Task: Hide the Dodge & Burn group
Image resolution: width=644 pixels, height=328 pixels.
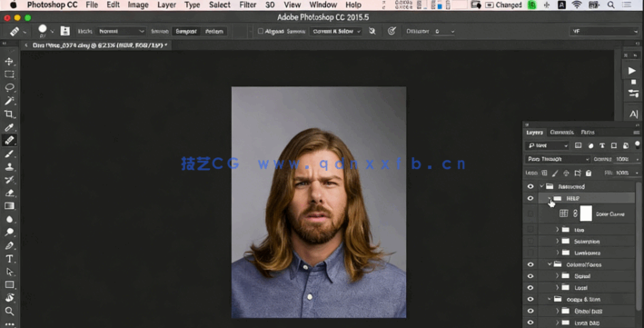Action: click(x=530, y=299)
